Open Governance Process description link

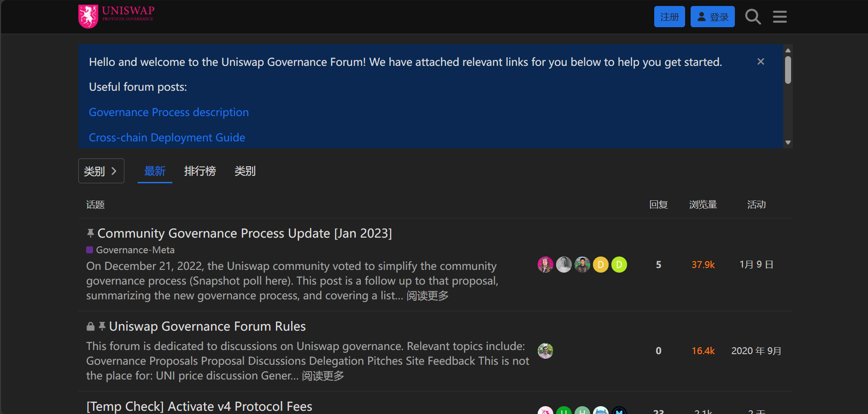tap(169, 112)
